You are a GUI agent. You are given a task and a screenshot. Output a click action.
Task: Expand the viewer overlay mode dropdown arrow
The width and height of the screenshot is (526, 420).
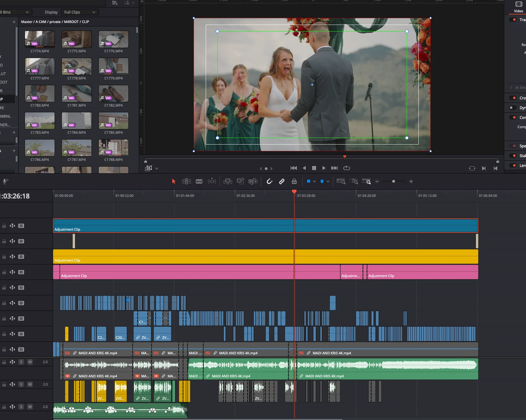(x=157, y=168)
